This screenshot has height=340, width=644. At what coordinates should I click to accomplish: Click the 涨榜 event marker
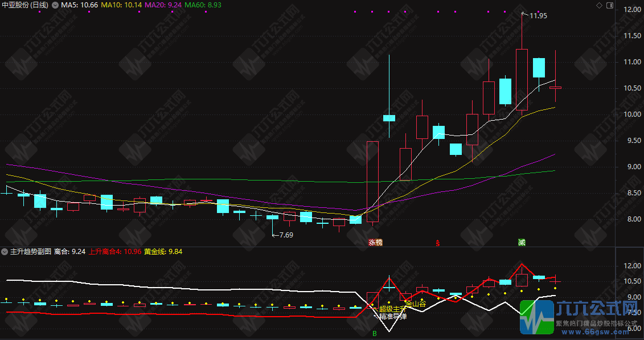click(375, 243)
